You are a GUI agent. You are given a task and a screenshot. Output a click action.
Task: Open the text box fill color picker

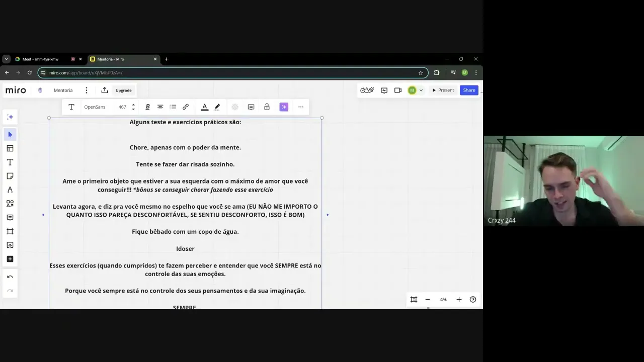coord(235,107)
